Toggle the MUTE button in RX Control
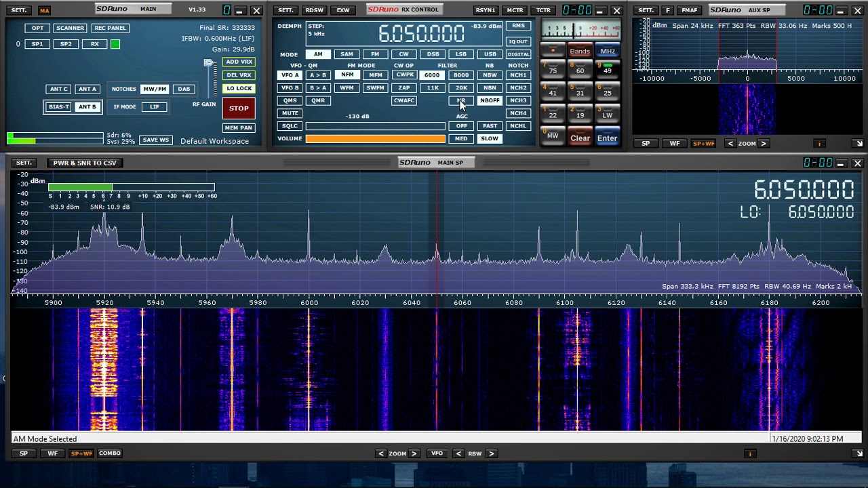Screen dimensions: 868x488 click(290, 113)
